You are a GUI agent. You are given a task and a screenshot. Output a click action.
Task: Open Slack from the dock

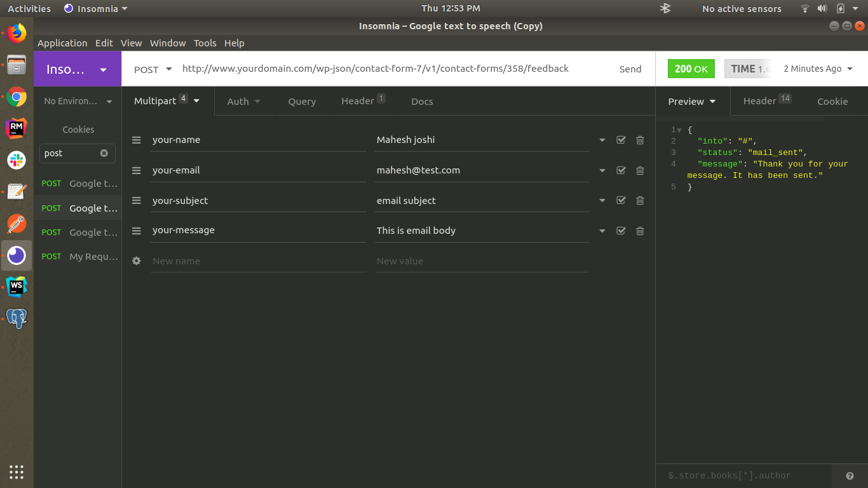tap(17, 160)
